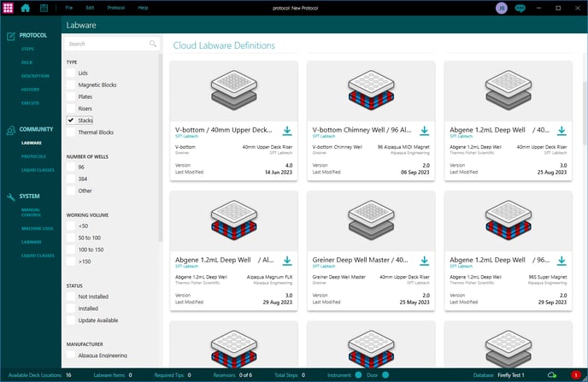Download Greiner Deep Well Master / 40 labware
The width and height of the screenshot is (588, 382).
(424, 261)
